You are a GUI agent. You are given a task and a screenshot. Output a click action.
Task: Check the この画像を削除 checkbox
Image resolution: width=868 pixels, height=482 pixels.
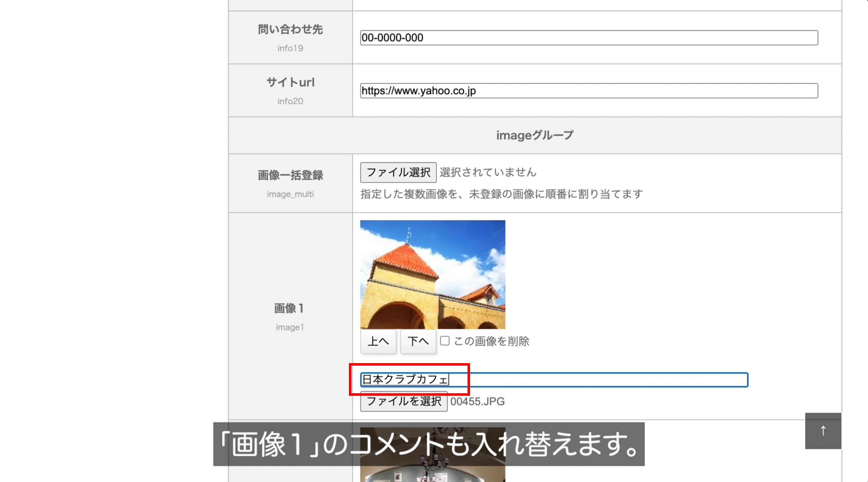coord(445,341)
